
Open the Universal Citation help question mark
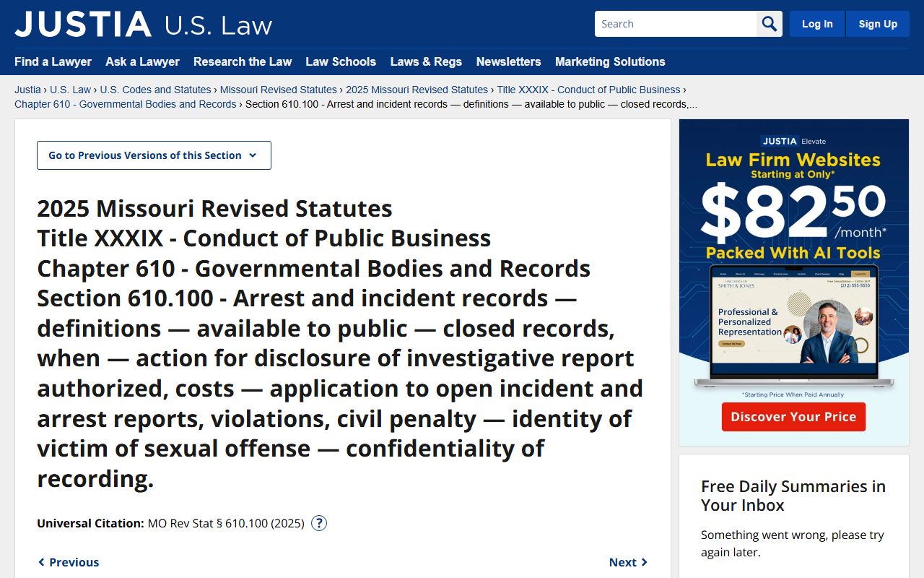319,523
